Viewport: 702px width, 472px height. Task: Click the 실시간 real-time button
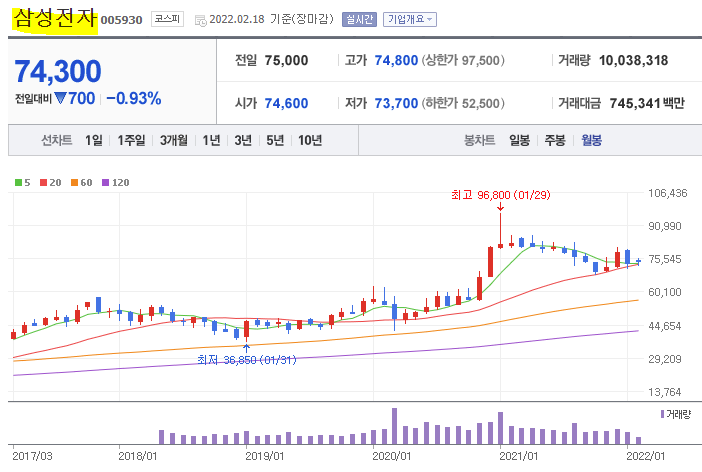(359, 19)
